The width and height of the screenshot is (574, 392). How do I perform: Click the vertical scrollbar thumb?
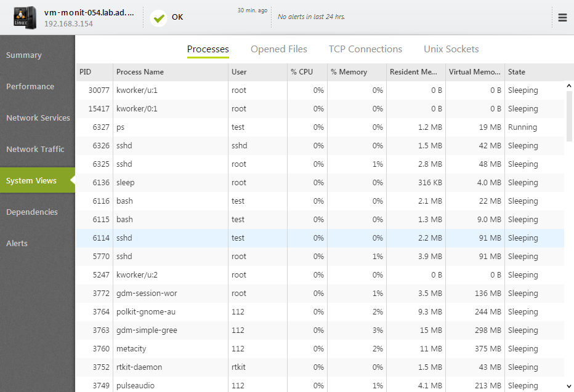point(569,116)
